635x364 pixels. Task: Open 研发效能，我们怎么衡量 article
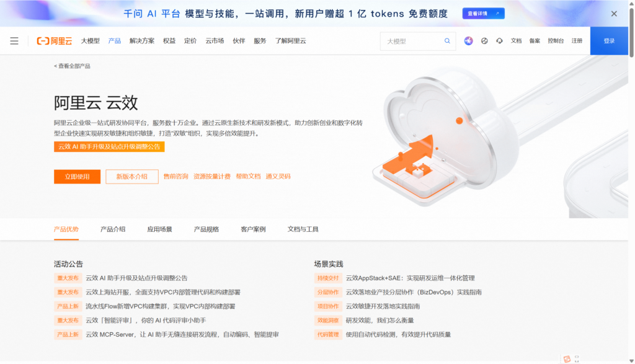point(380,320)
